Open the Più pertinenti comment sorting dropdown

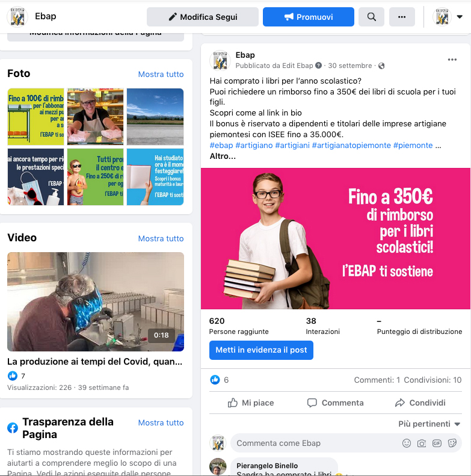[x=429, y=424]
